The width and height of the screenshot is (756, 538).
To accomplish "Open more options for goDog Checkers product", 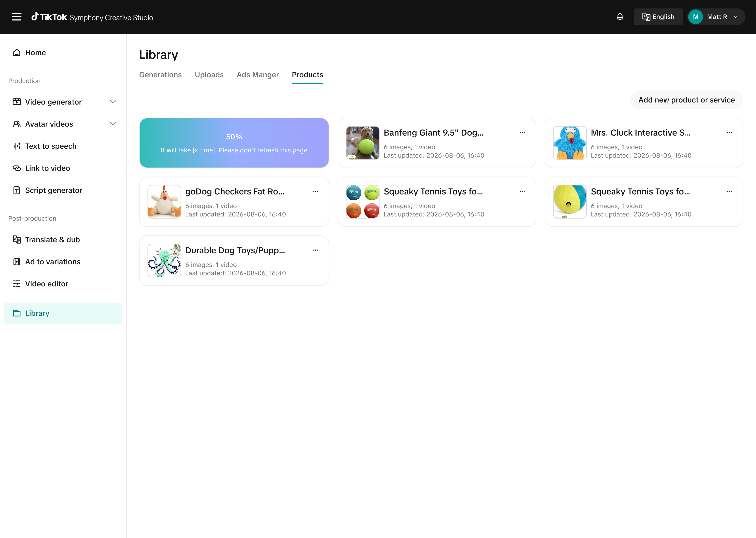I will (315, 191).
